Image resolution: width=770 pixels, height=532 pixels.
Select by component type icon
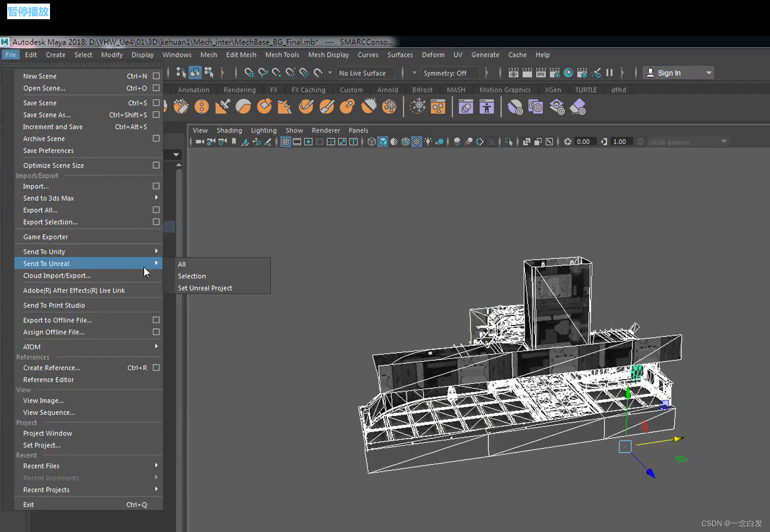pyautogui.click(x=209, y=73)
